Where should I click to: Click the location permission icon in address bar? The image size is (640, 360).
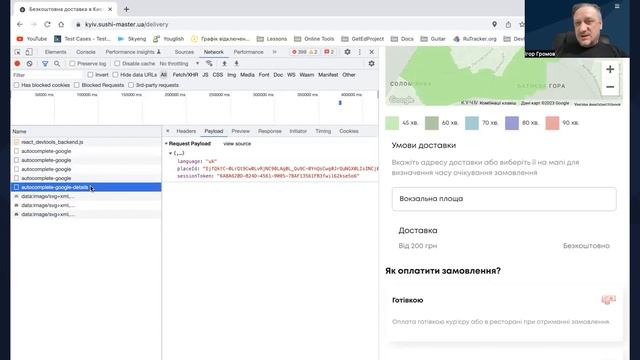coord(494,24)
